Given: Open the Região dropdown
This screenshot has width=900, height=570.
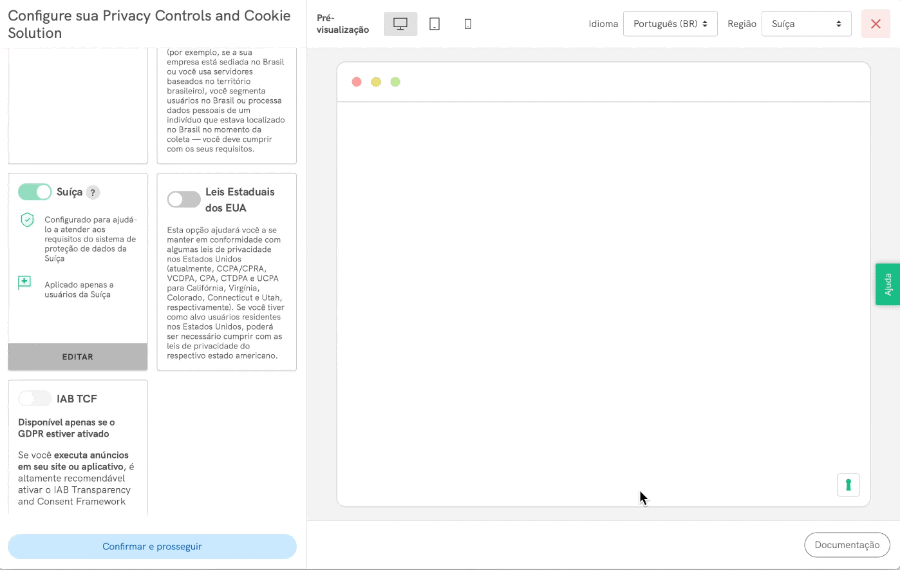Looking at the screenshot, I should click(806, 24).
